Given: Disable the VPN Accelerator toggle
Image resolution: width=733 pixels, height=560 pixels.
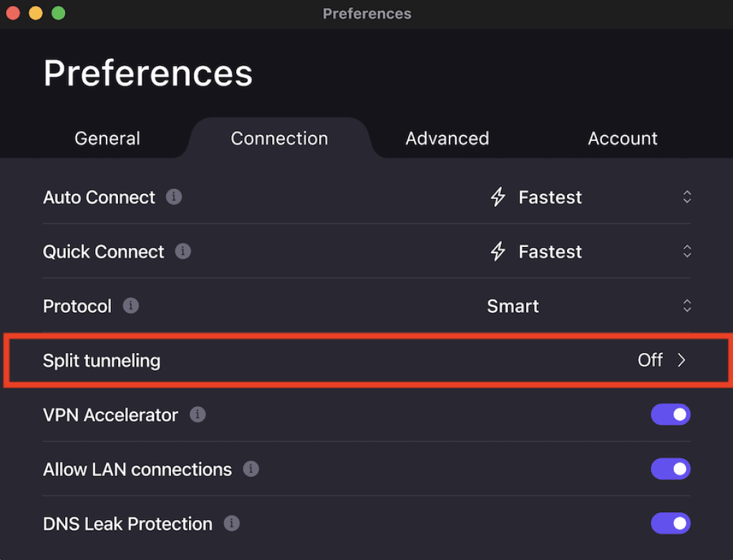Looking at the screenshot, I should pyautogui.click(x=670, y=415).
